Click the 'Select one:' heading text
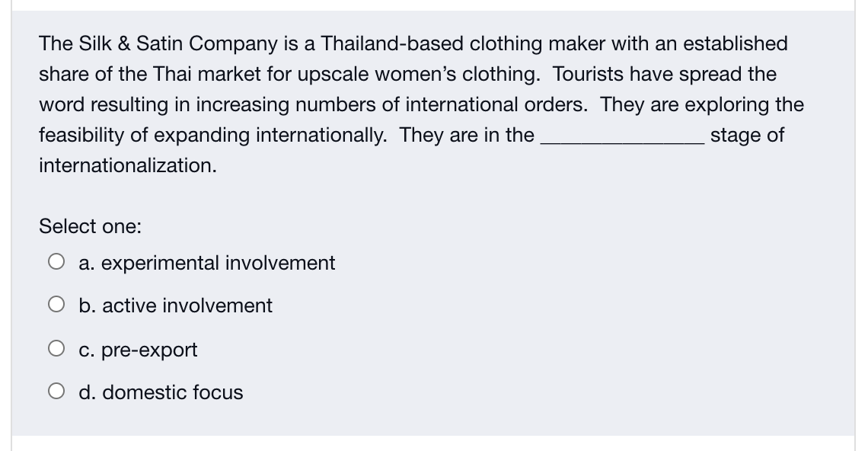868x451 pixels. coord(89,226)
